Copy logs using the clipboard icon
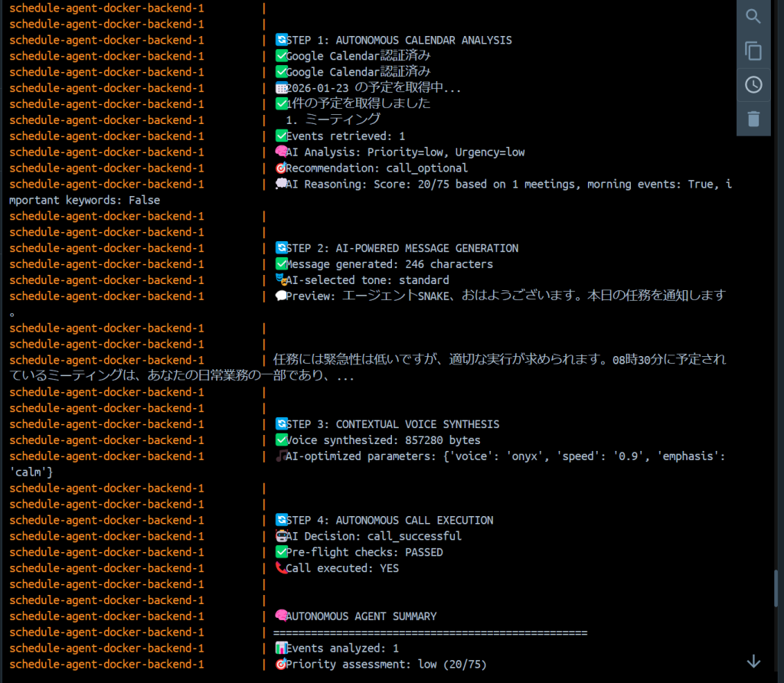Screen dimensions: 784x683 coord(753,51)
